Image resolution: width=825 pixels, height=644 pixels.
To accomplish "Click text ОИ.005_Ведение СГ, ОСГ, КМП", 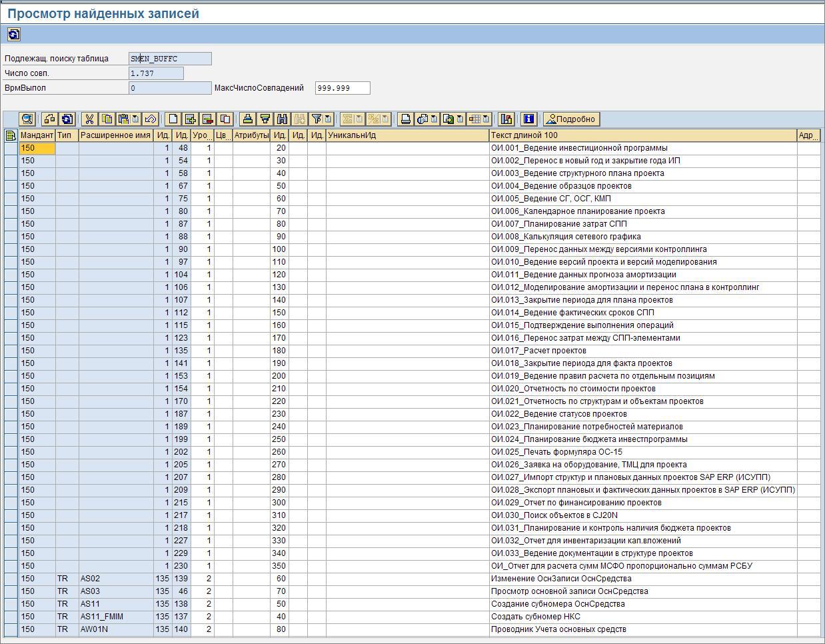I will 550,199.
